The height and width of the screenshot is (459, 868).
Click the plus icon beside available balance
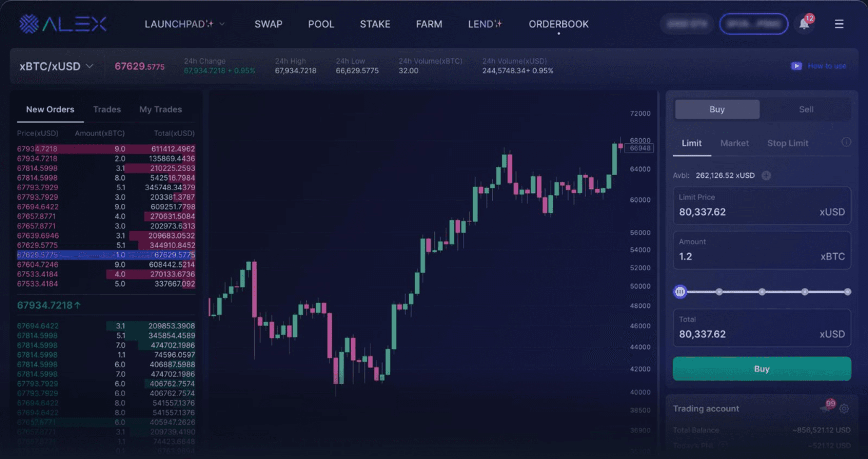point(766,175)
